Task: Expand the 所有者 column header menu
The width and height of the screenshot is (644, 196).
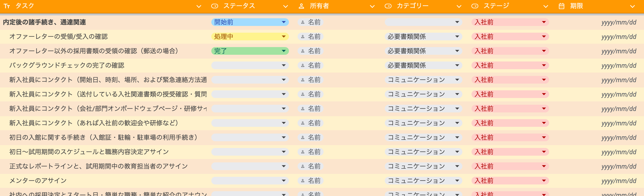Action: pyautogui.click(x=372, y=6)
